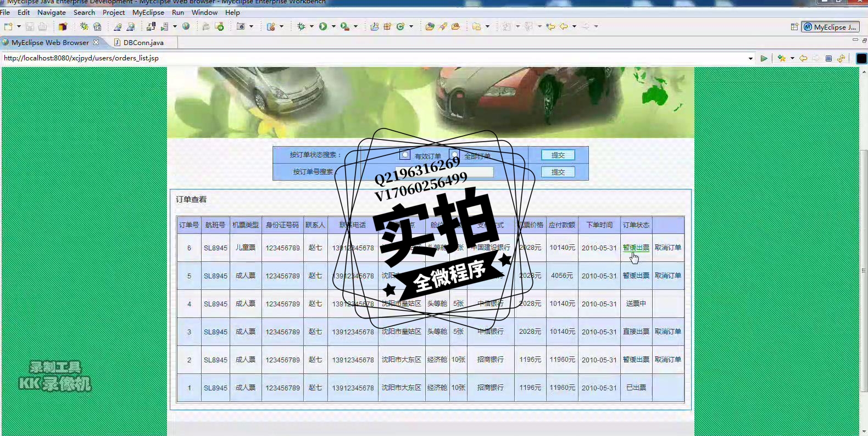
Task: Click 提交 for order number search
Action: (x=558, y=172)
